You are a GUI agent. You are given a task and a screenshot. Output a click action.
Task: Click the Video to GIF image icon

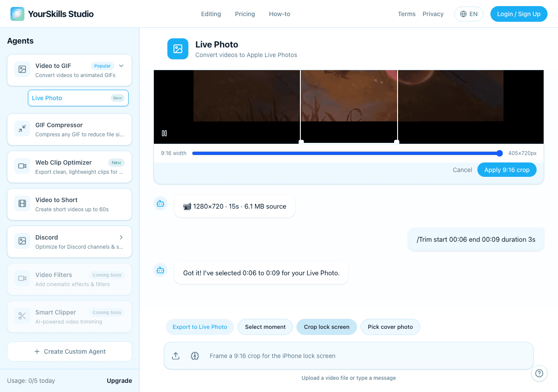[x=22, y=70]
